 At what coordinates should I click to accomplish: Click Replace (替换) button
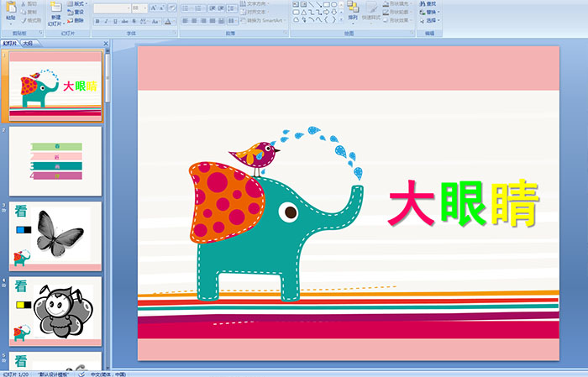429,12
